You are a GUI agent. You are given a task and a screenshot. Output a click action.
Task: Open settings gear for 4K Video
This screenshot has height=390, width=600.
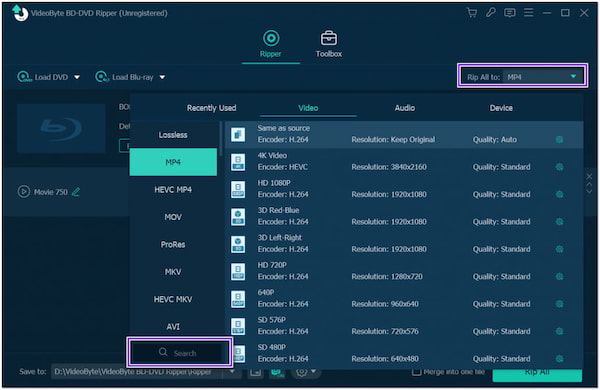tap(559, 167)
